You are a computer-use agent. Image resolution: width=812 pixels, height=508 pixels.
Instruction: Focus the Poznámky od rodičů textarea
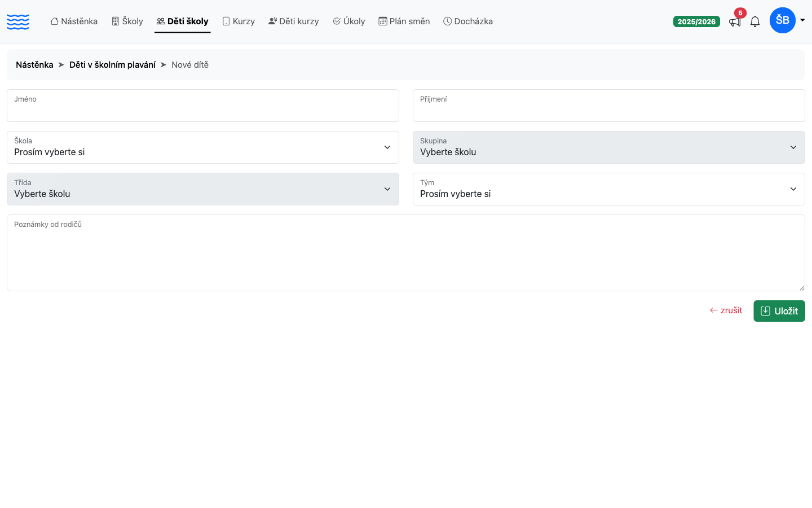coord(406,253)
